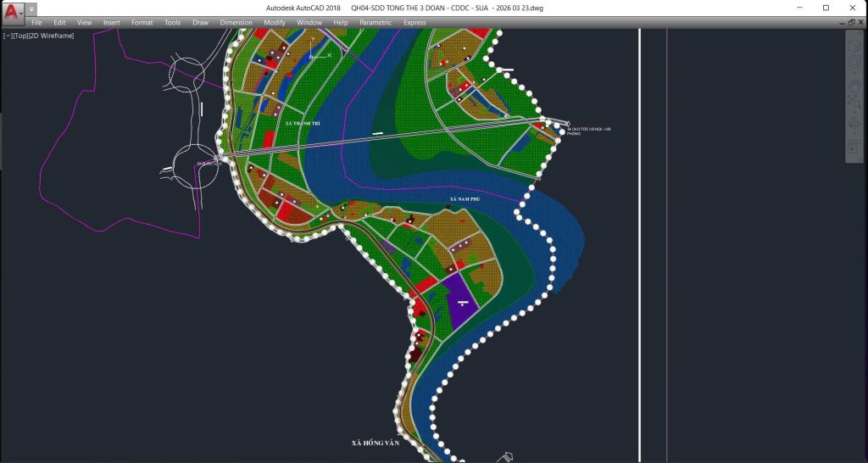This screenshot has height=463, width=868.
Task: Open the ViewCube display icon in nav bar
Action: [854, 44]
